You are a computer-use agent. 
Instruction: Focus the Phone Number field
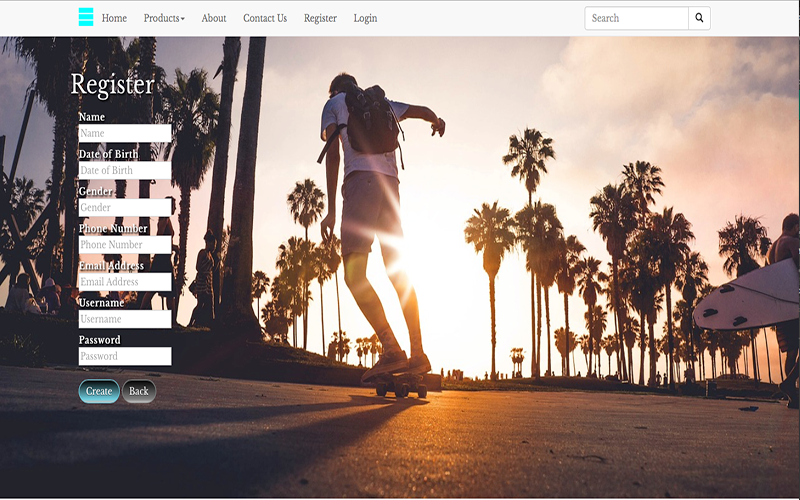125,245
